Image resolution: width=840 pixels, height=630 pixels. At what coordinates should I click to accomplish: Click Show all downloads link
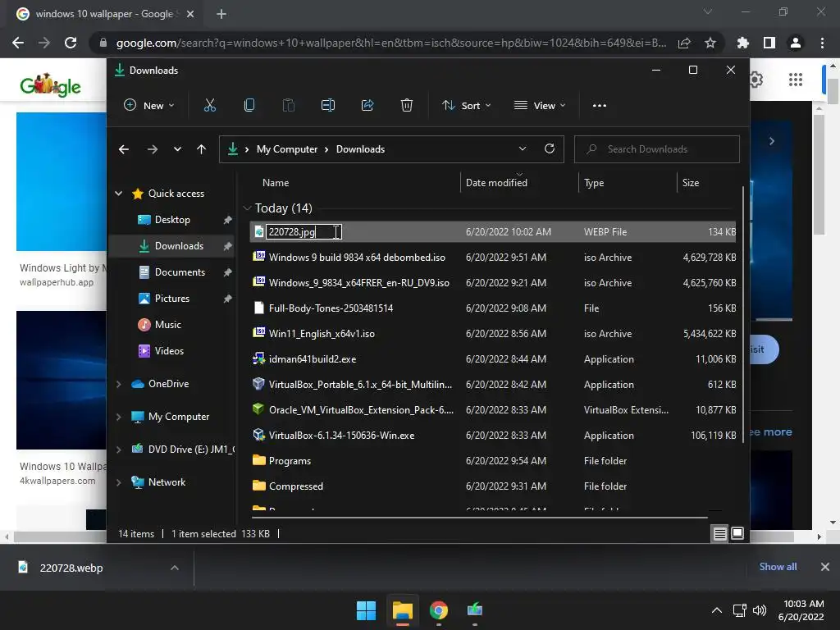pos(778,567)
